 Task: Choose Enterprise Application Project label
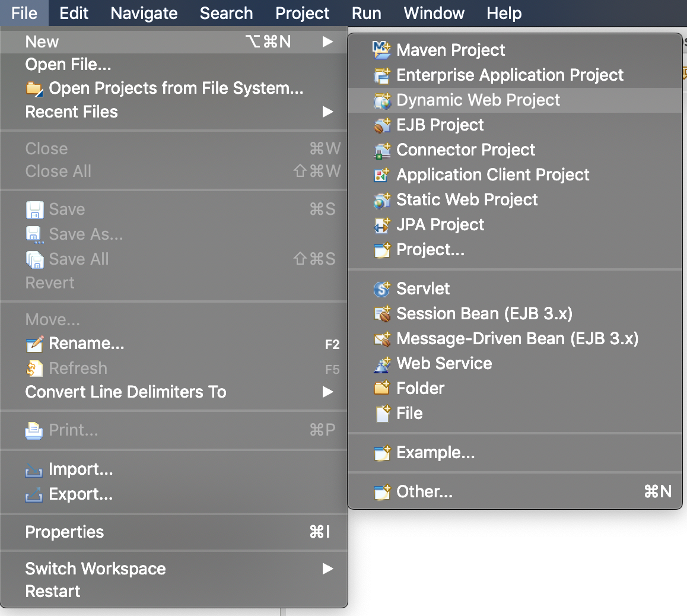tap(510, 75)
